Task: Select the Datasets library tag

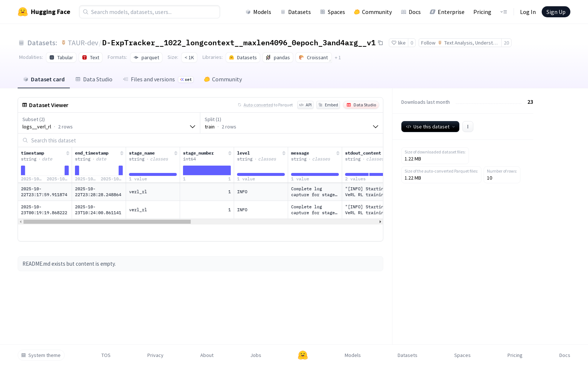Action: (243, 57)
